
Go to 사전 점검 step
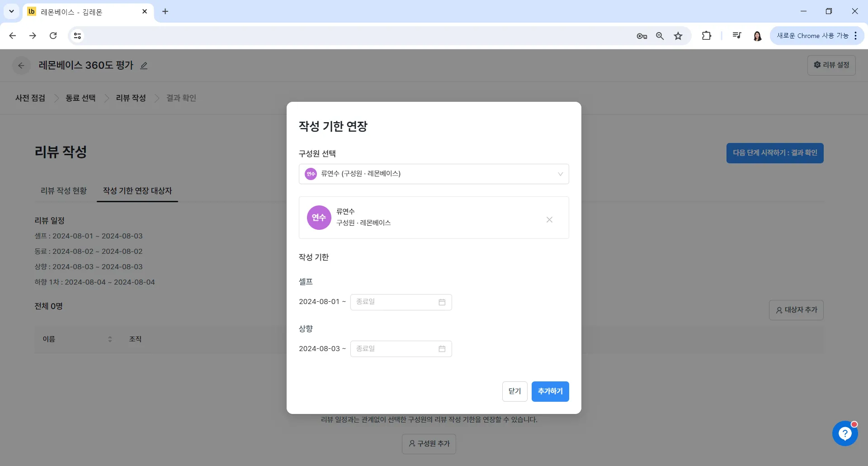point(30,98)
